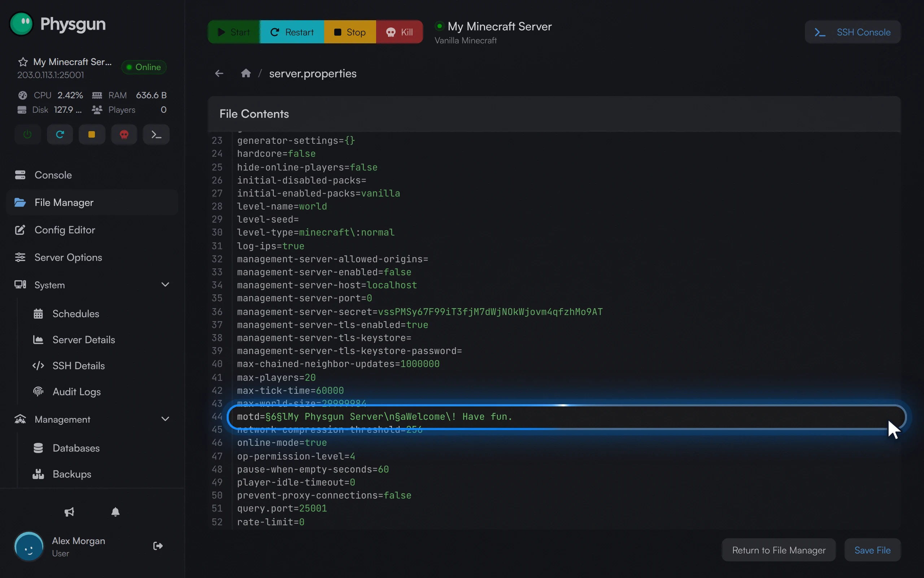
Task: Click the query.port=25001 line
Action: coord(282,508)
